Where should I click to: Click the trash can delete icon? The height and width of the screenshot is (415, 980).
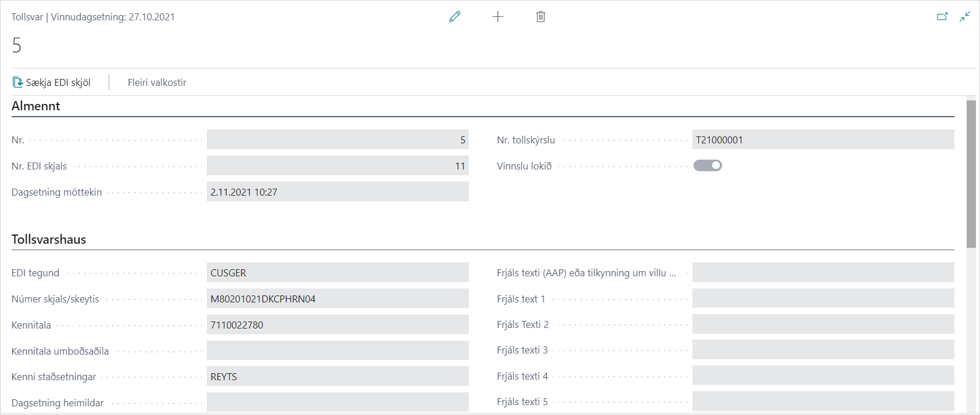(x=541, y=17)
